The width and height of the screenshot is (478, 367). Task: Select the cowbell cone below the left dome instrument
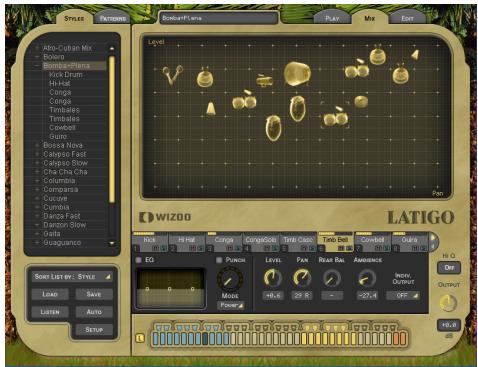211,108
